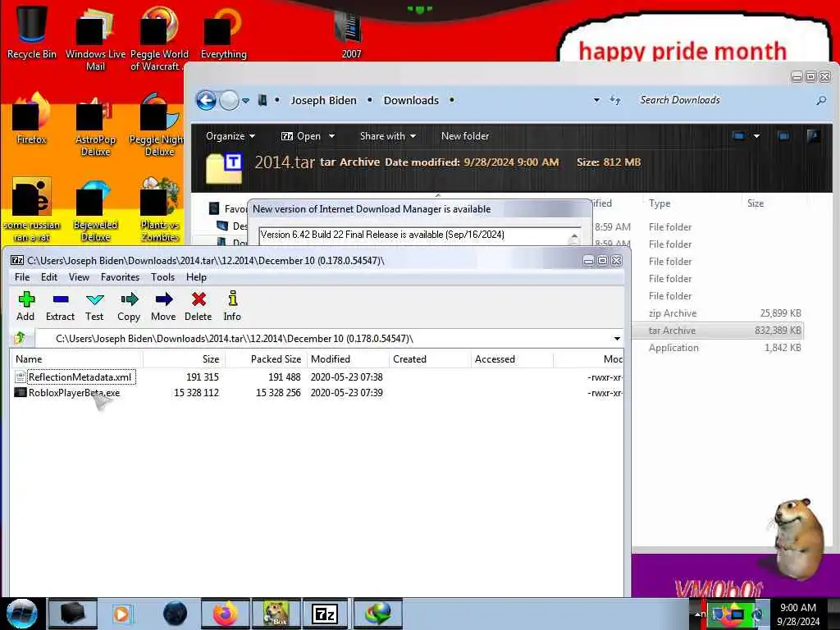
Task: Click Joseph Biden in Explorer breadcrumb
Action: (323, 100)
